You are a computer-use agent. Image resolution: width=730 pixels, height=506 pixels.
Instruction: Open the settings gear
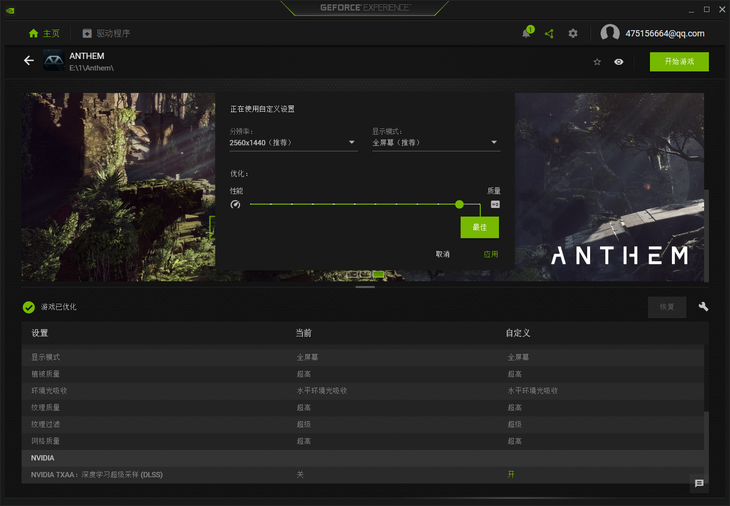[573, 34]
